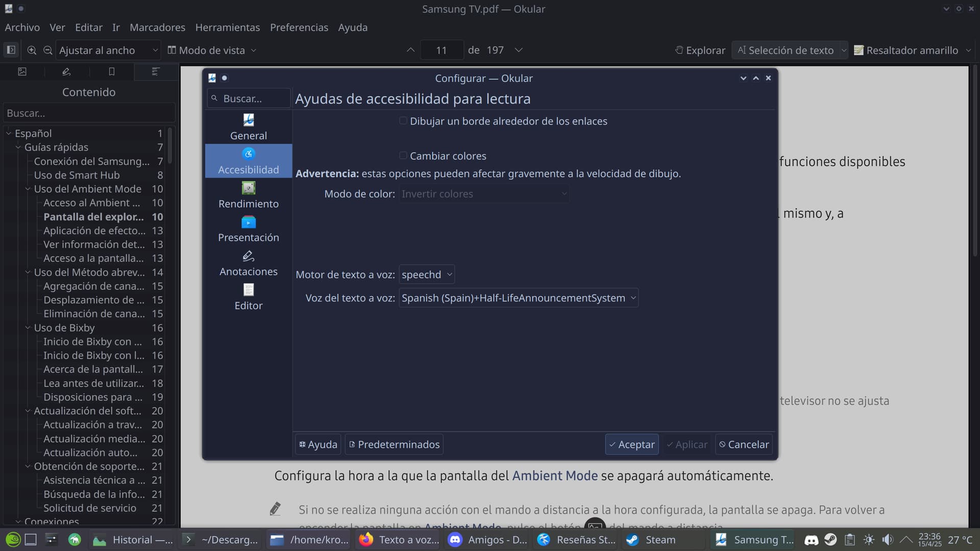Switch to the thumbnails sidebar tab

coord(22,71)
